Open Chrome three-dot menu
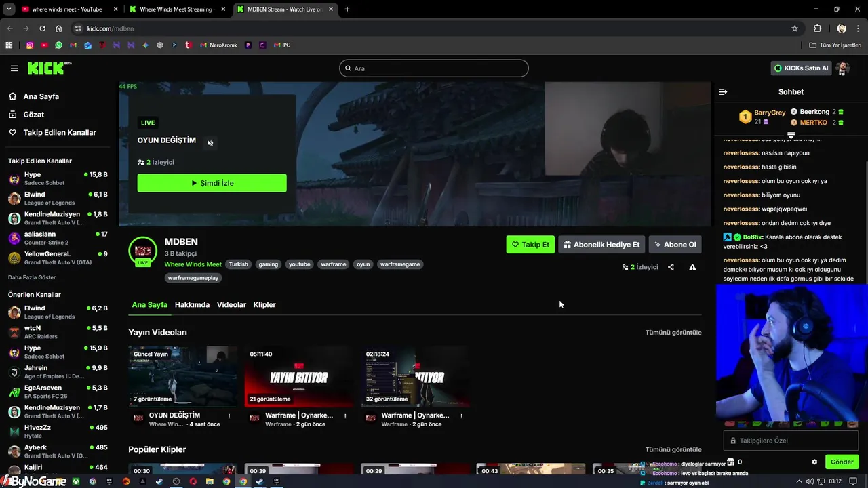The height and width of the screenshot is (488, 868). pos(859,28)
